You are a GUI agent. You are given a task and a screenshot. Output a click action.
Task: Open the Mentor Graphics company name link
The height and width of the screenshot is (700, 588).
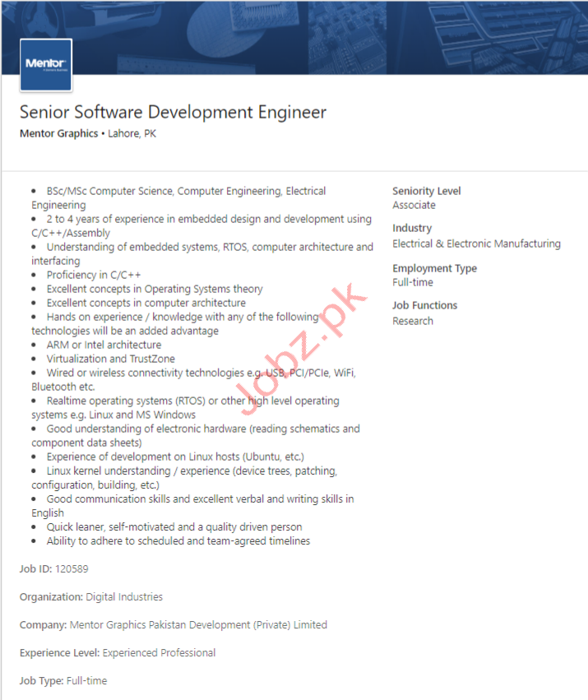tap(58, 133)
